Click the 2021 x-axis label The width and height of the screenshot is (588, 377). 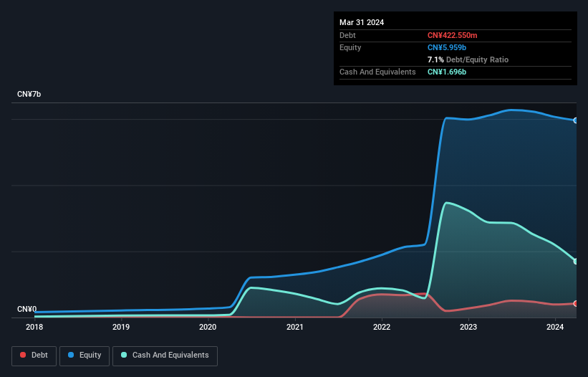[x=295, y=327]
